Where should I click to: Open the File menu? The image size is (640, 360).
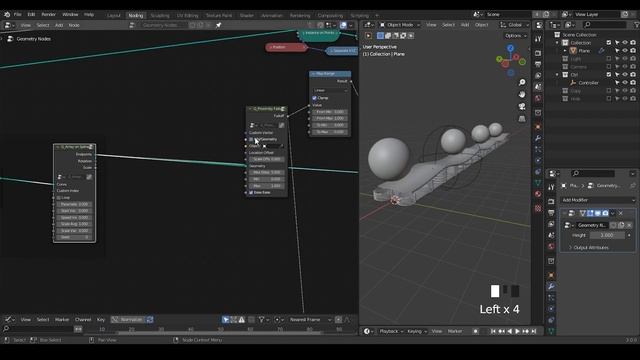tap(18, 14)
